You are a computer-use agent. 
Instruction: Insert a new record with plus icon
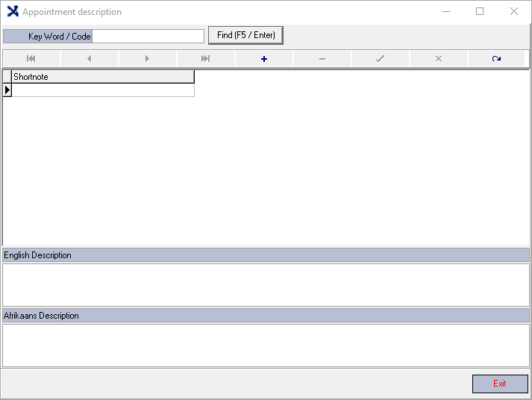click(x=264, y=59)
